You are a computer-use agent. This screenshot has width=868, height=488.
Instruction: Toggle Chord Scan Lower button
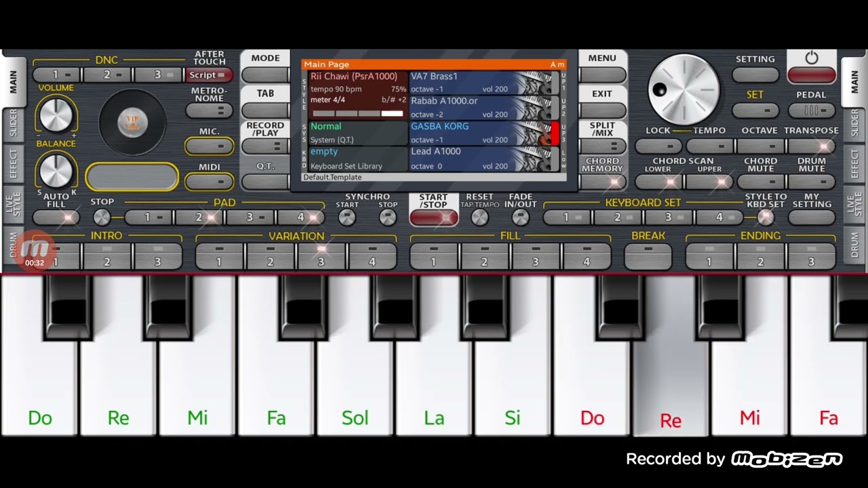[658, 181]
